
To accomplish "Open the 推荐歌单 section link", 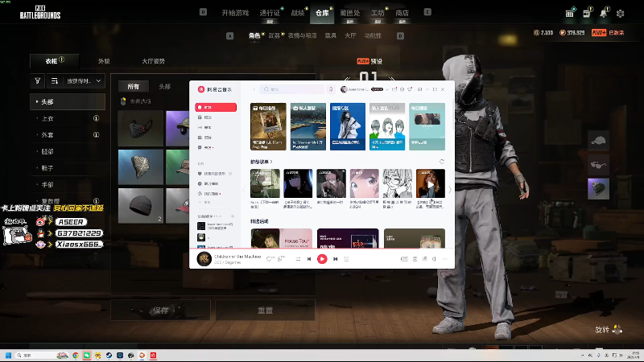I will (261, 162).
